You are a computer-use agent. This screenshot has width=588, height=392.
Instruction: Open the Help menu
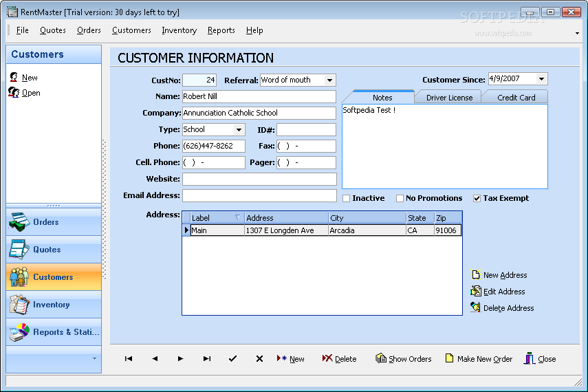pyautogui.click(x=254, y=30)
